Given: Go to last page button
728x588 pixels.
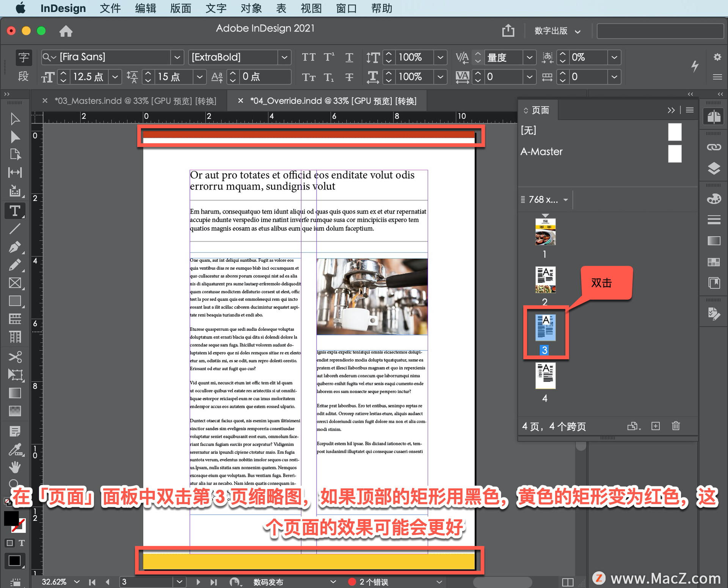Looking at the screenshot, I should pyautogui.click(x=214, y=582).
